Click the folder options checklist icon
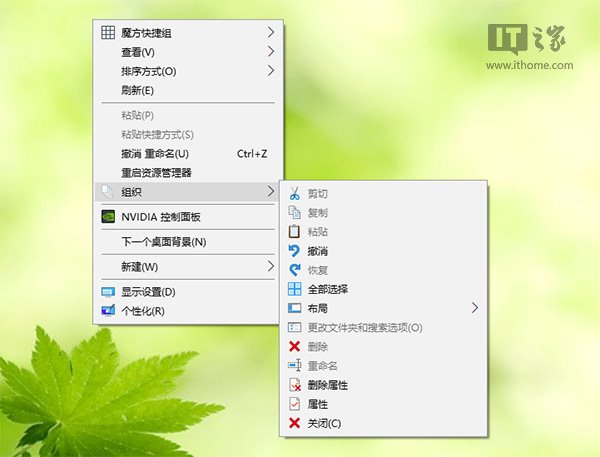 pyautogui.click(x=294, y=327)
